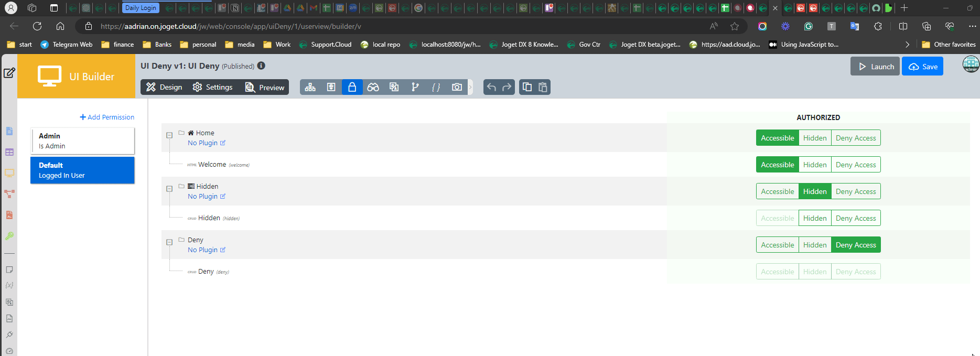Switch to the Settings tab
This screenshot has height=356, width=980.
(x=212, y=87)
